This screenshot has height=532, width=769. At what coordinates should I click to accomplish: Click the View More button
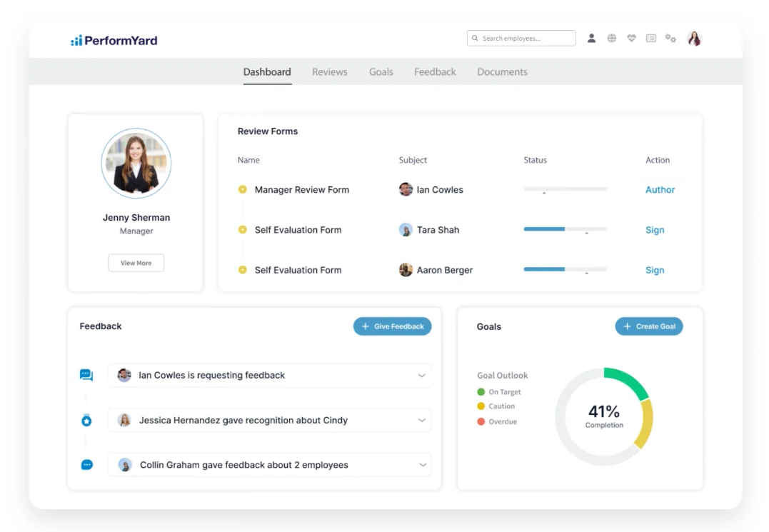pos(136,263)
